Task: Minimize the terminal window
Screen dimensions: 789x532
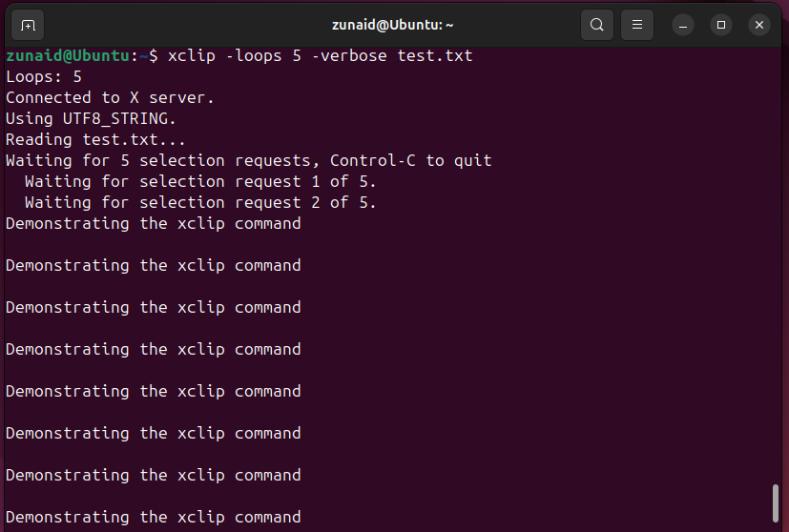Action: click(683, 25)
